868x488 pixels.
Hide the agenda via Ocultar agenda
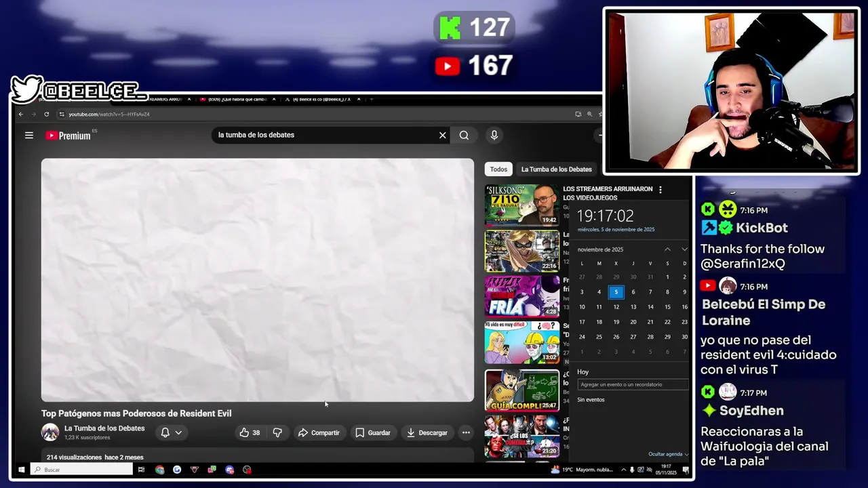click(x=668, y=454)
